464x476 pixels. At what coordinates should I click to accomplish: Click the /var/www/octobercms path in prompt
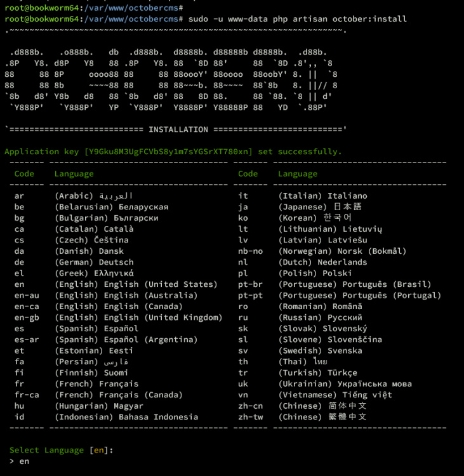point(131,19)
